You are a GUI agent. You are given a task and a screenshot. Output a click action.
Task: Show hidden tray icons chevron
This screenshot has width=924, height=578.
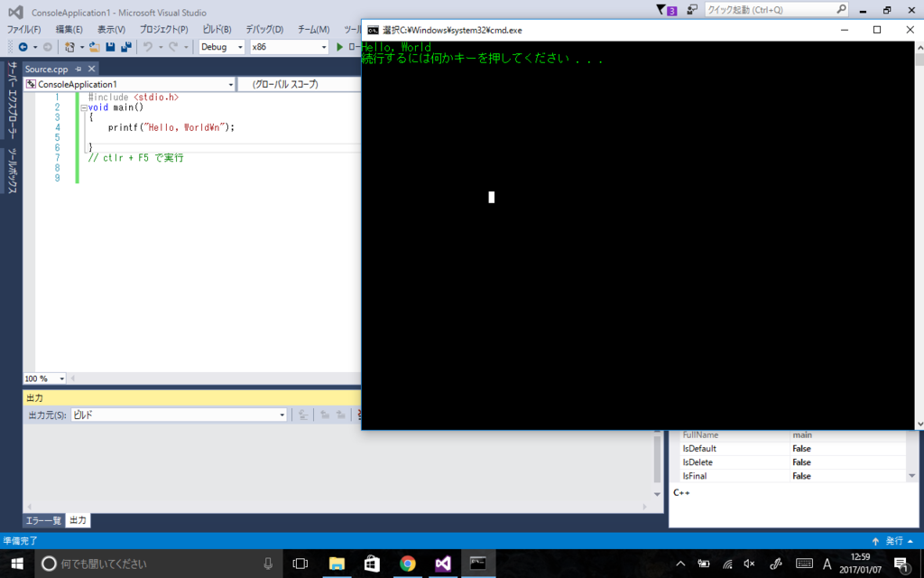point(680,564)
